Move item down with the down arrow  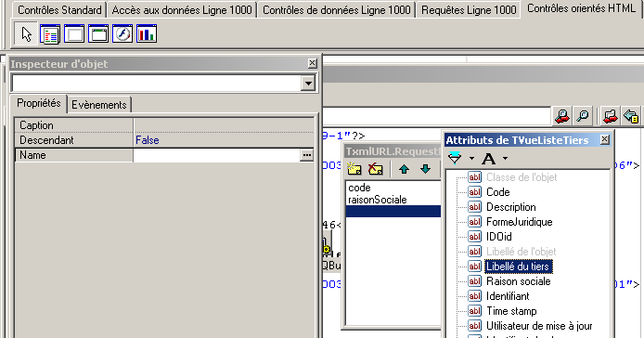click(x=426, y=169)
